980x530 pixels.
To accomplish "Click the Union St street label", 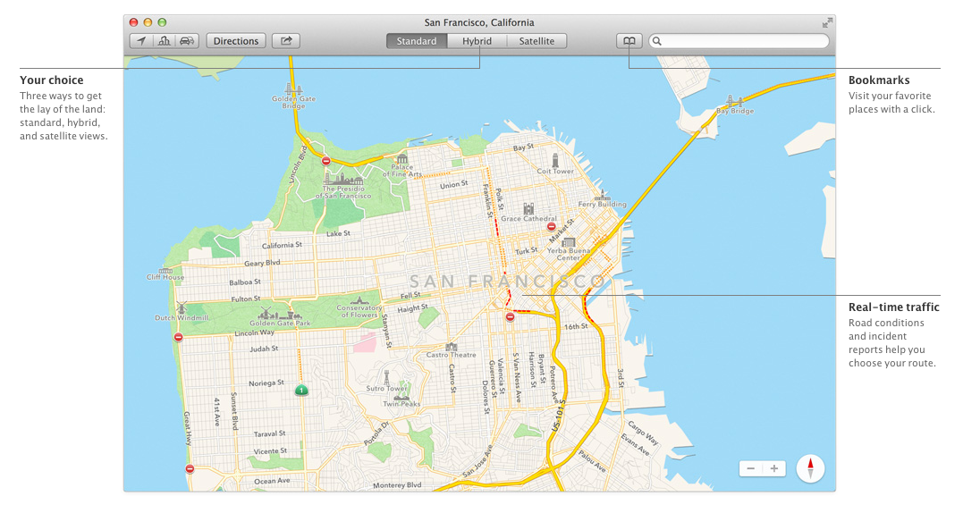I will pos(453,185).
